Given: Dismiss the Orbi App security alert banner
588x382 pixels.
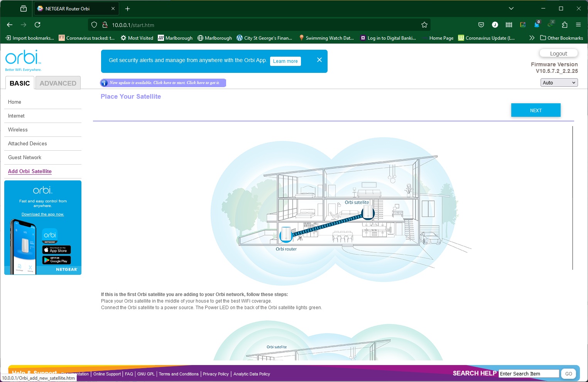Looking at the screenshot, I should pos(319,60).
